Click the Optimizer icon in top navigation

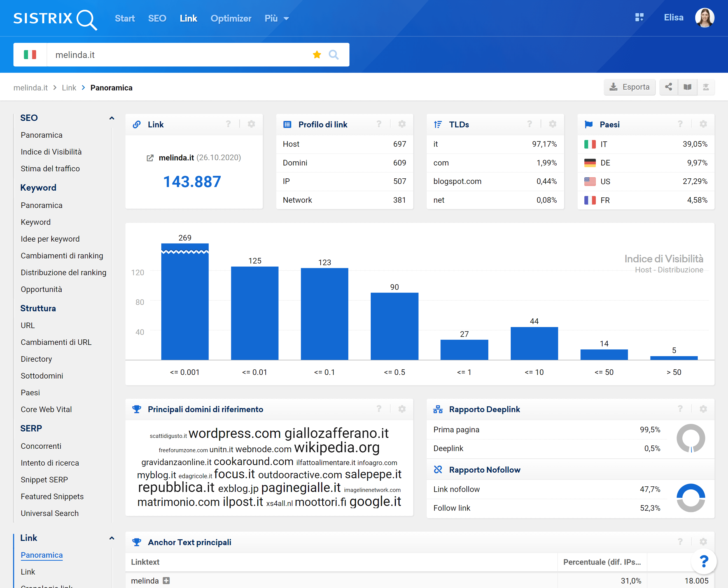231,18
